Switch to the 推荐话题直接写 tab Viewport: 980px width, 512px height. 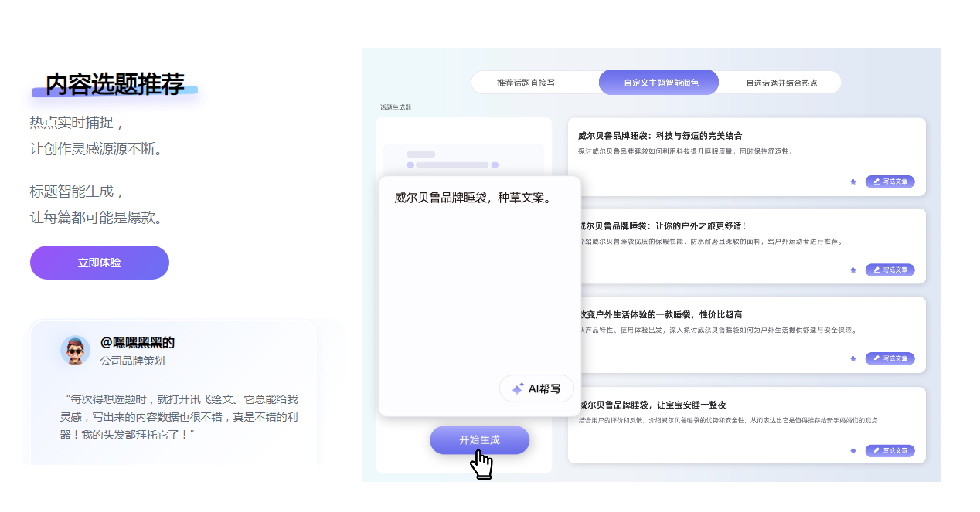click(526, 83)
